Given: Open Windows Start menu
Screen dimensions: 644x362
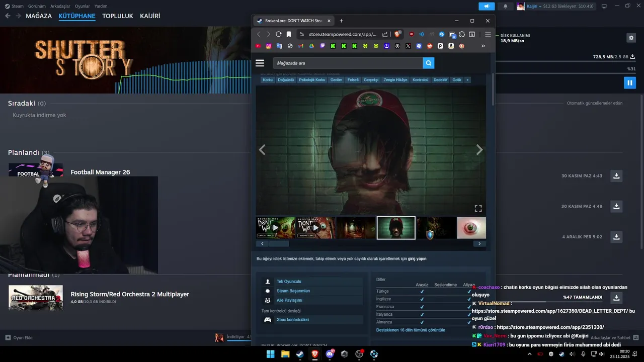Looking at the screenshot, I should point(270,354).
